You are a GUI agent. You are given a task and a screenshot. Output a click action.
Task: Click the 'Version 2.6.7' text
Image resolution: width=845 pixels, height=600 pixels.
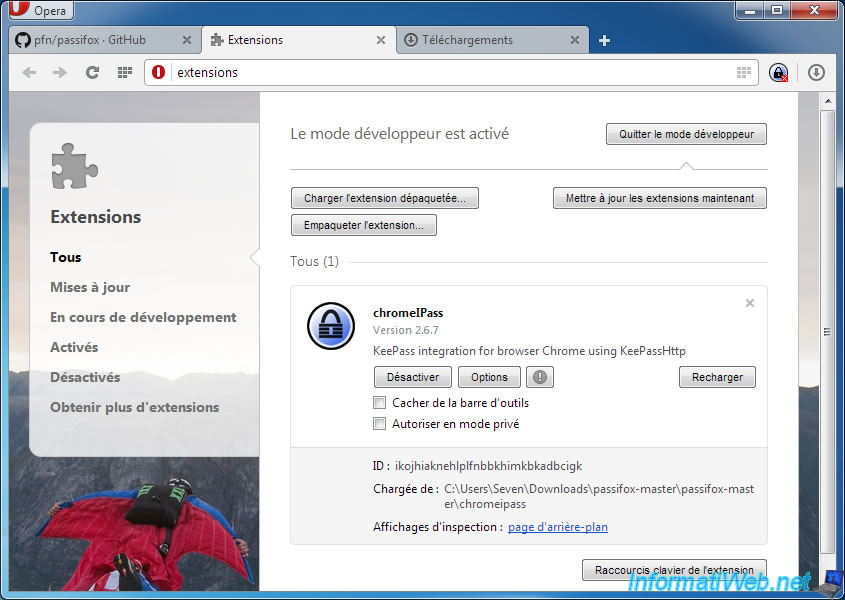[406, 330]
